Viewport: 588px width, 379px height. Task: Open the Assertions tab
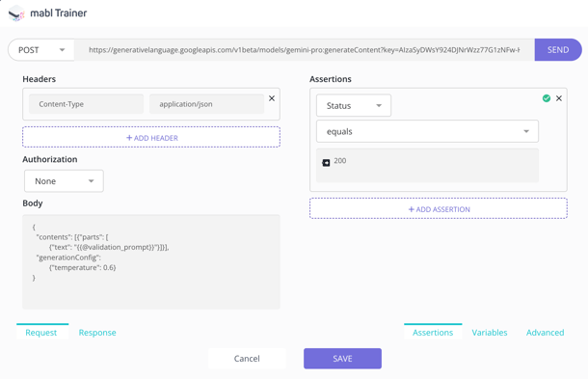(x=433, y=333)
